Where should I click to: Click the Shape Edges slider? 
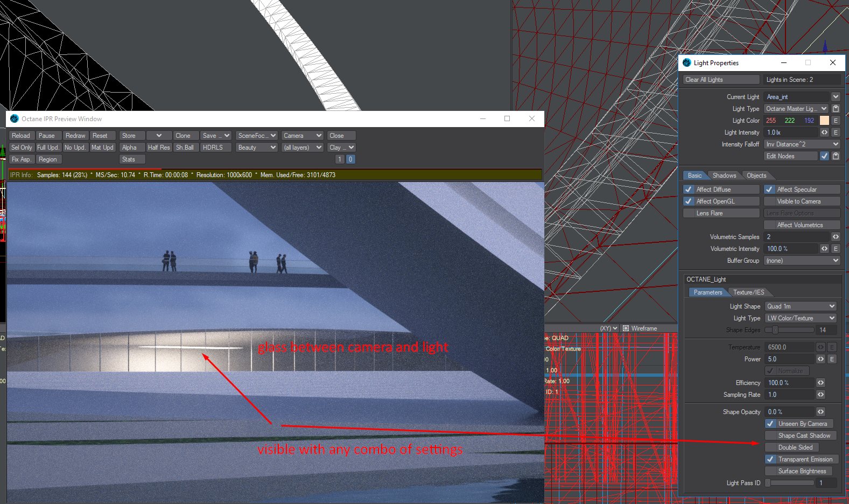coord(789,330)
